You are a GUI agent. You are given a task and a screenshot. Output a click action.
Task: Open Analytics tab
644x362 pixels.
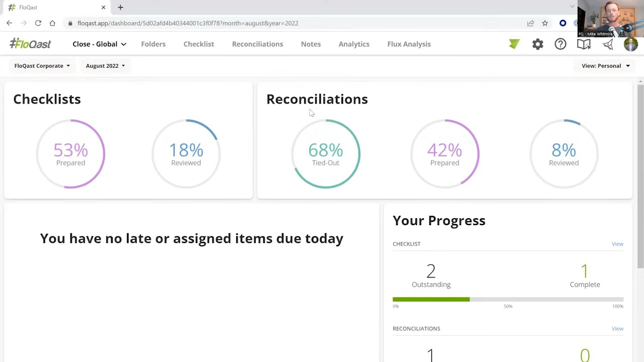pos(354,44)
